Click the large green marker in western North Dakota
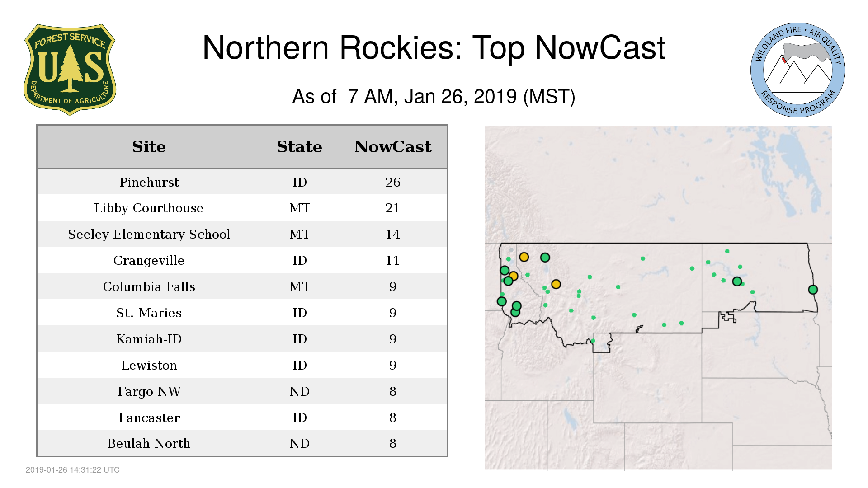Viewport: 868px width, 488px height. [x=737, y=282]
